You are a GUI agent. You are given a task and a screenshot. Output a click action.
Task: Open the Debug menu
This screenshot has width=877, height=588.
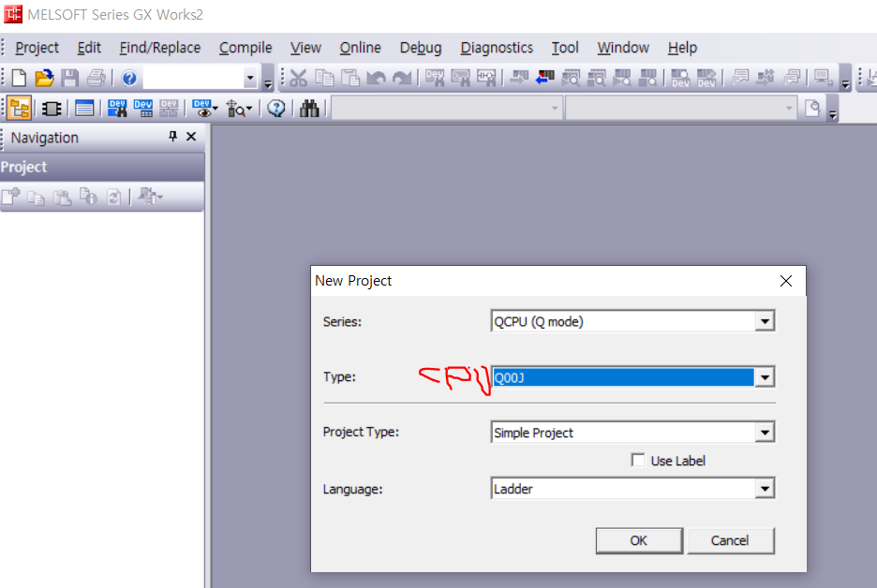pyautogui.click(x=421, y=48)
